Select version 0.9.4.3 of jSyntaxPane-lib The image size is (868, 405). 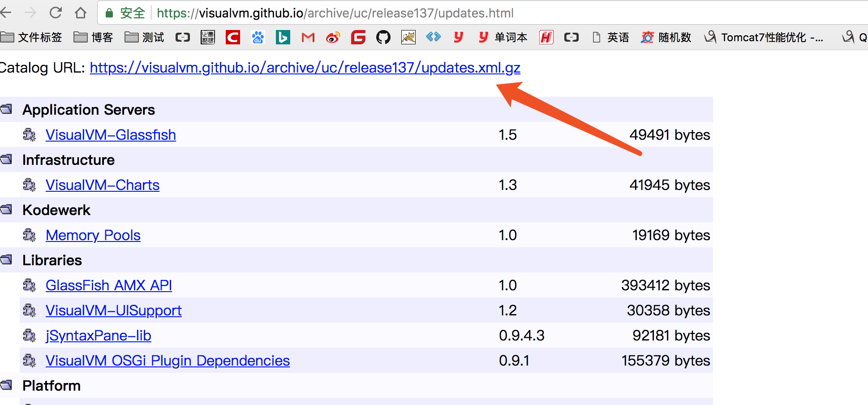pos(522,336)
